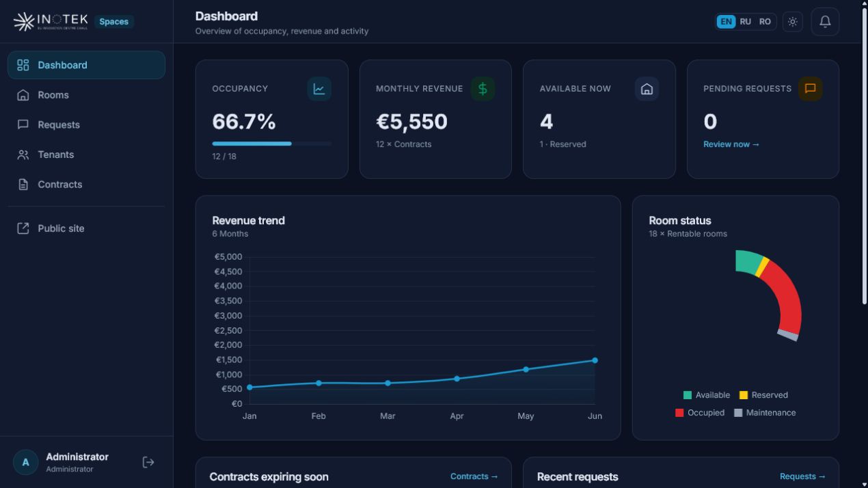Click the Spaces badge next to logo
This screenshot has width=868, height=488.
point(113,22)
